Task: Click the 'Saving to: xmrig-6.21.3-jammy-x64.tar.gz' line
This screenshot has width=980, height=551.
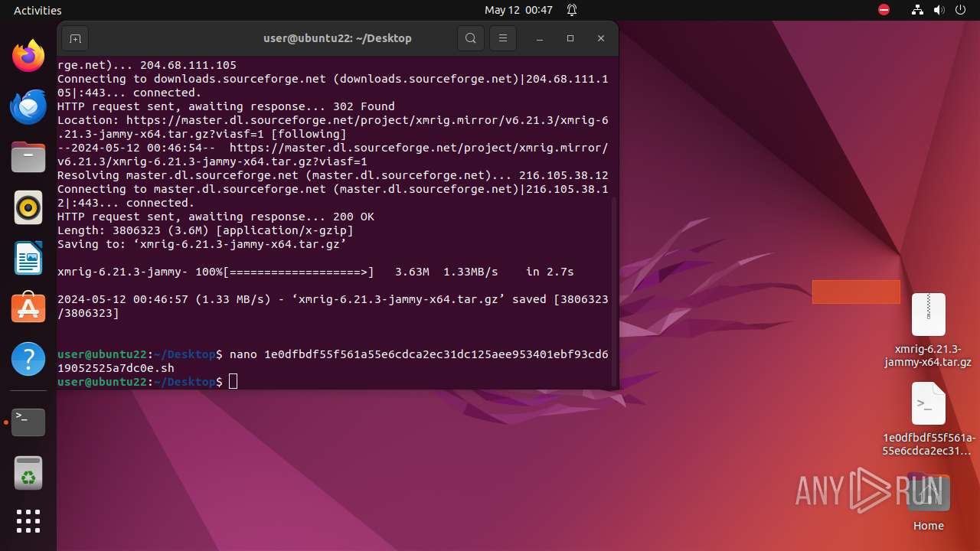Action: pos(202,244)
